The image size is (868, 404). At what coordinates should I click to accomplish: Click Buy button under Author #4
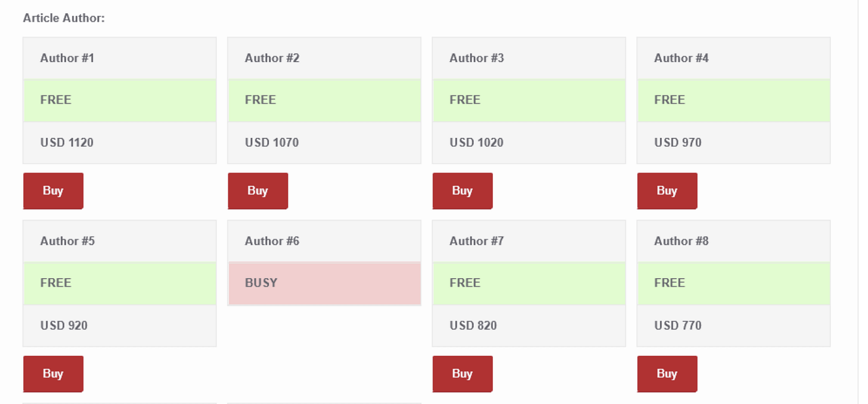point(667,191)
